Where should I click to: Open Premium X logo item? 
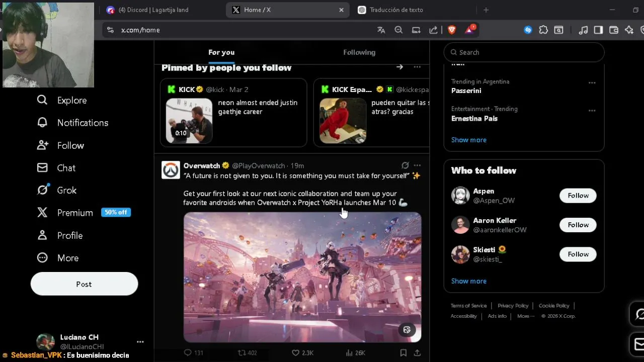pos(42,213)
